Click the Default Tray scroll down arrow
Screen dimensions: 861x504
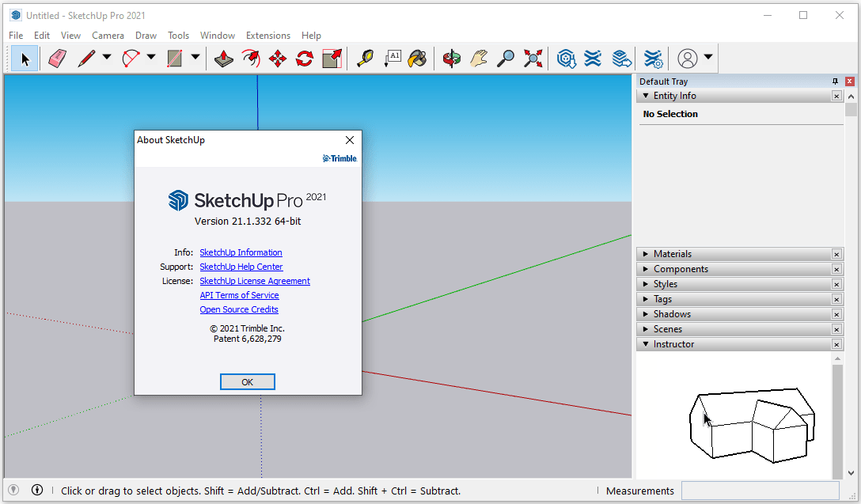851,472
